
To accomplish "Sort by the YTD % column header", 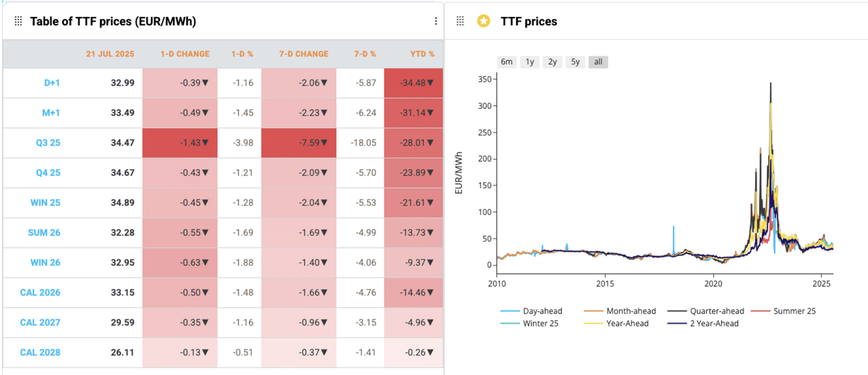I will point(422,54).
